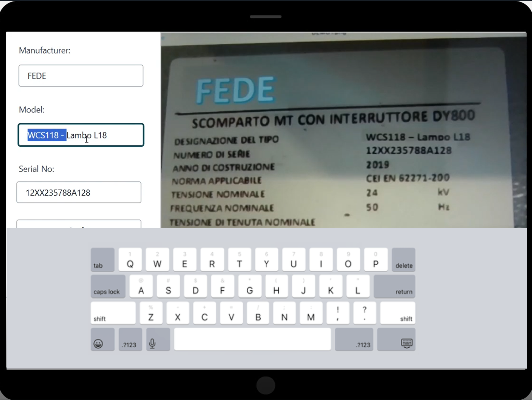This screenshot has width=532, height=400.
Task: Tap the Q key
Action: (130, 260)
